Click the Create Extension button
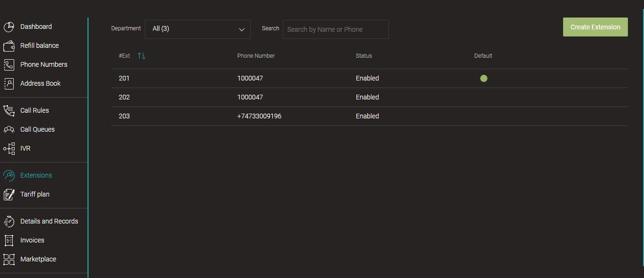 (595, 27)
